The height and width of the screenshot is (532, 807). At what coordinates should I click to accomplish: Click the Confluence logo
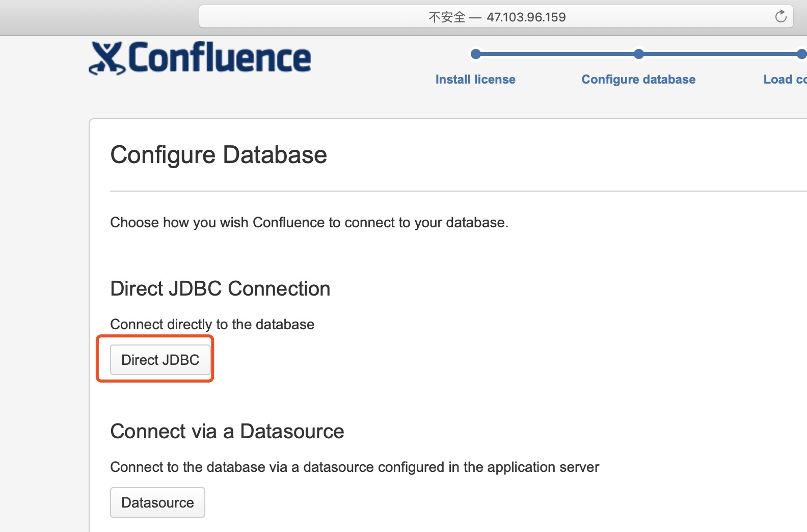pyautogui.click(x=200, y=58)
